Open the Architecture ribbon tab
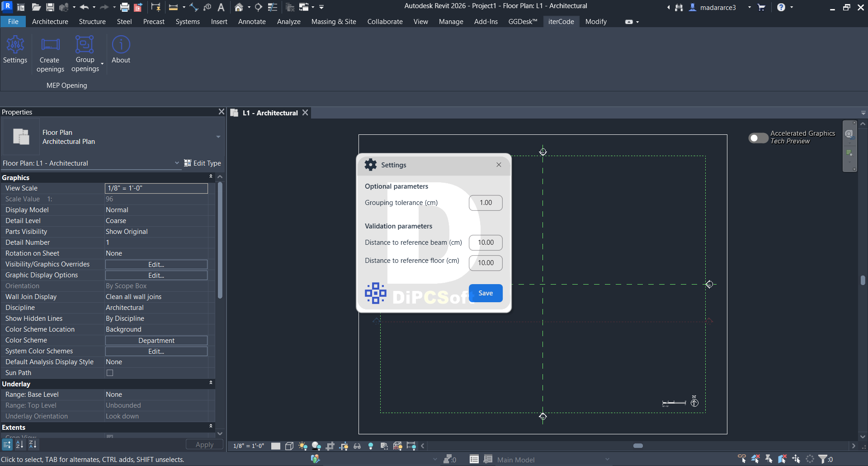The image size is (868, 466). (x=50, y=22)
